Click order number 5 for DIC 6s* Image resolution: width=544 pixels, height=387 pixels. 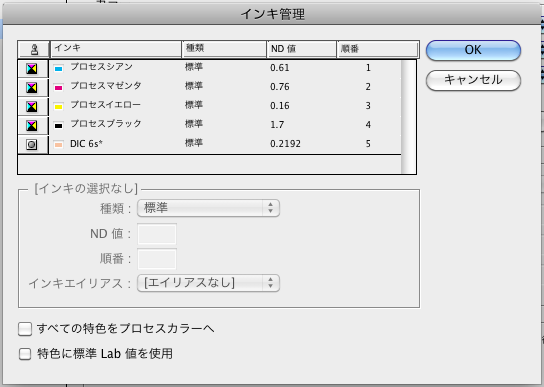[368, 144]
